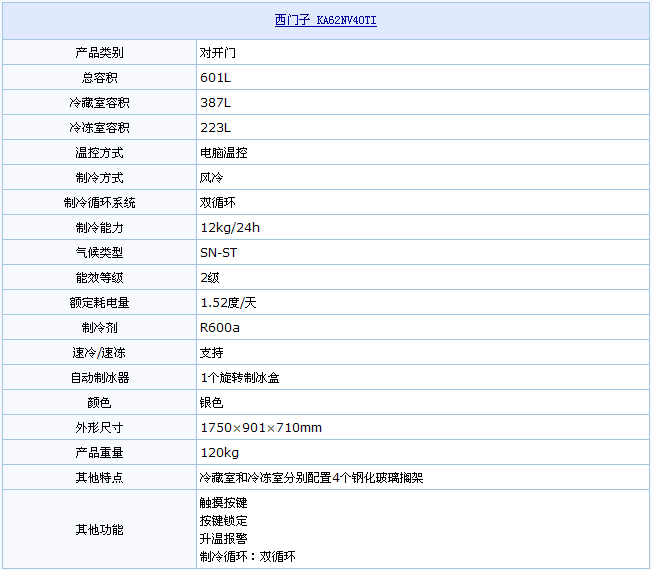Image resolution: width=652 pixels, height=570 pixels.
Task: Select the 120kg product weight value
Action: click(x=218, y=453)
